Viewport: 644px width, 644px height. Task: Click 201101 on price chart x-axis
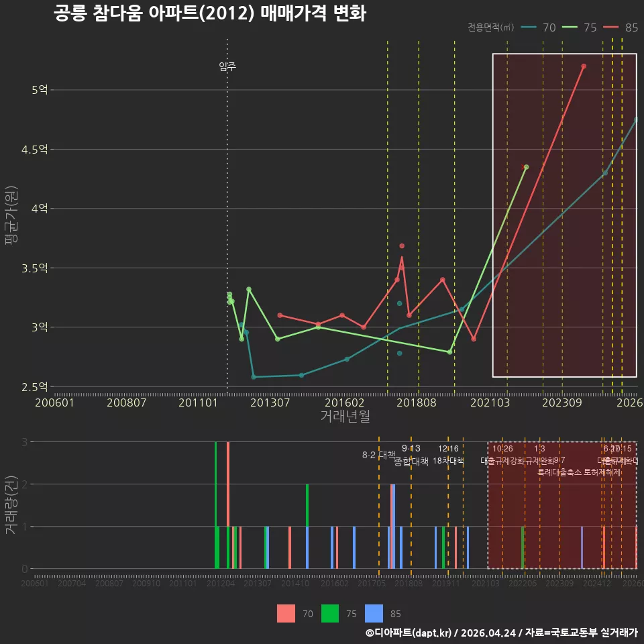[x=198, y=402]
